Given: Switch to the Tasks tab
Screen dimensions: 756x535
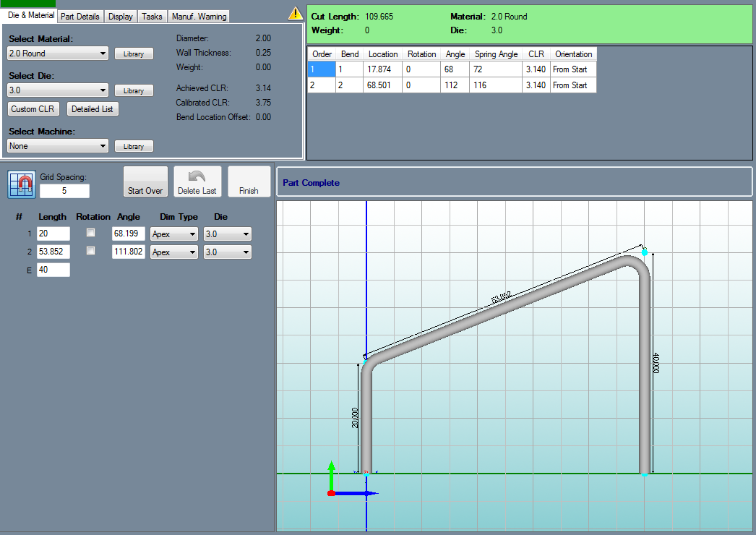Looking at the screenshot, I should click(x=152, y=17).
